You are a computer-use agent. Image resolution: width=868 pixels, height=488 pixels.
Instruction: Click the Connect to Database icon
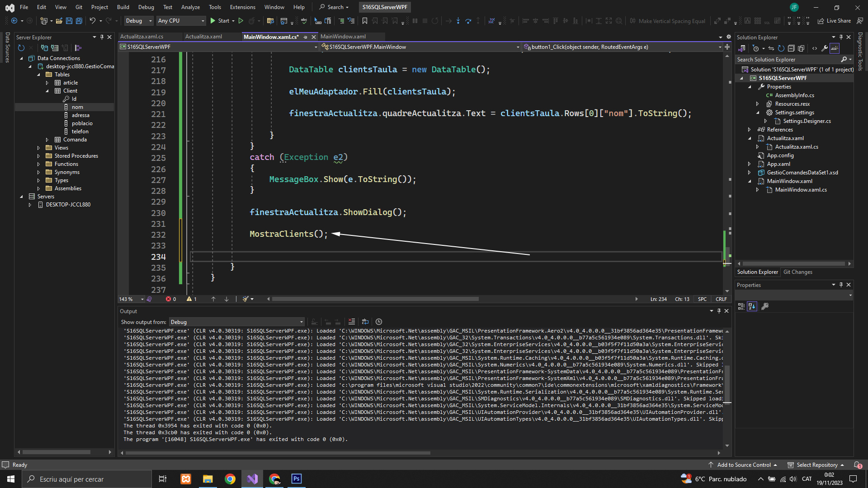point(44,48)
